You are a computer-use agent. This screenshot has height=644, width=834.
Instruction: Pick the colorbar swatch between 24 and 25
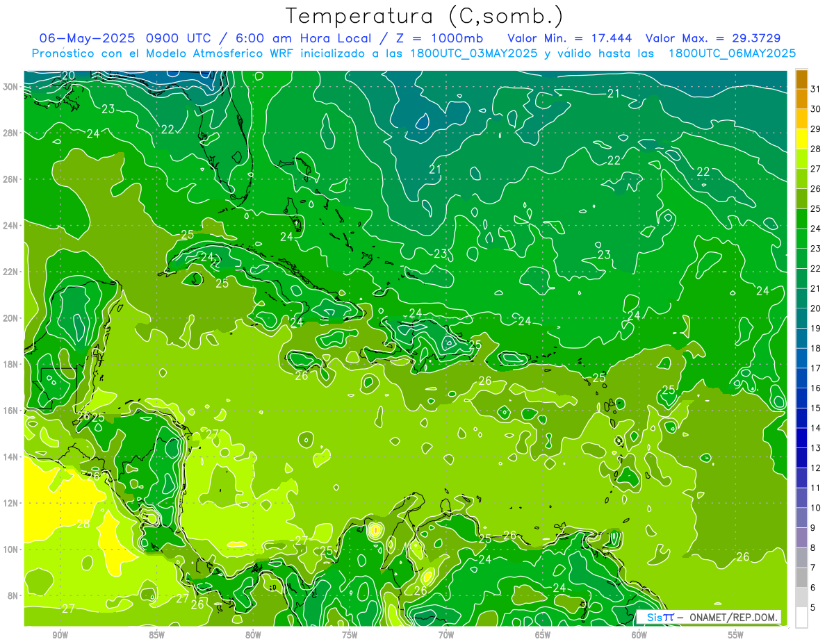point(801,218)
